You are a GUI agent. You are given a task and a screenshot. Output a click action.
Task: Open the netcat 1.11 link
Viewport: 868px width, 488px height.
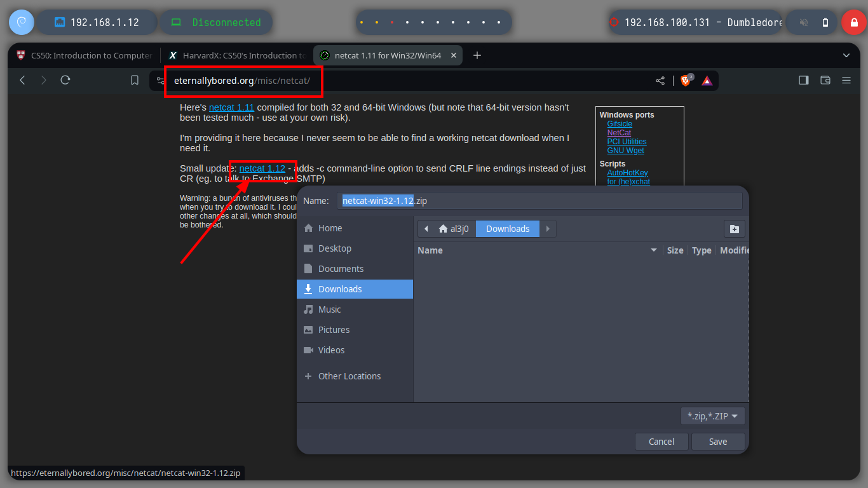[231, 107]
